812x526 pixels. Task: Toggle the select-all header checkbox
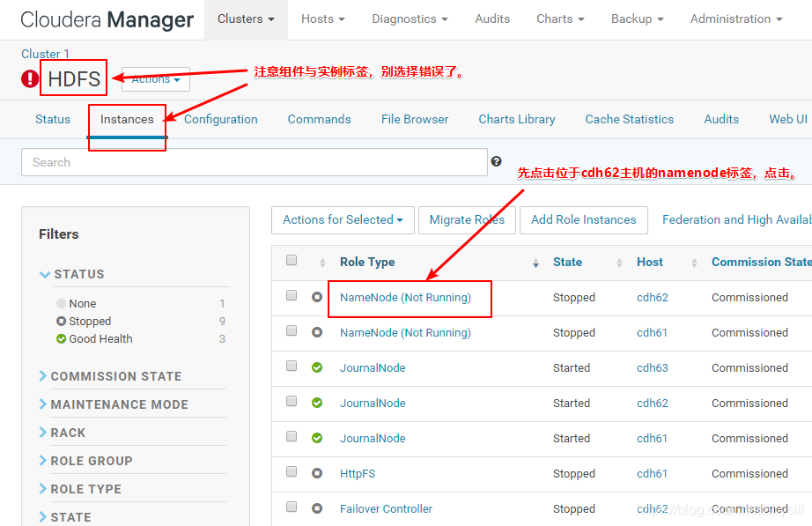pos(292,260)
